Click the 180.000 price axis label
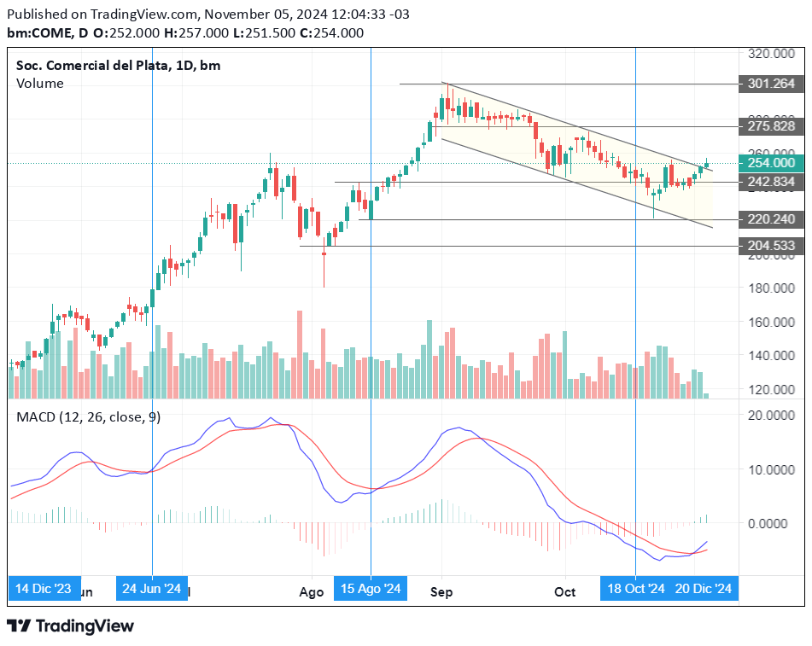Viewport: 812px width, 646px height. click(x=771, y=288)
